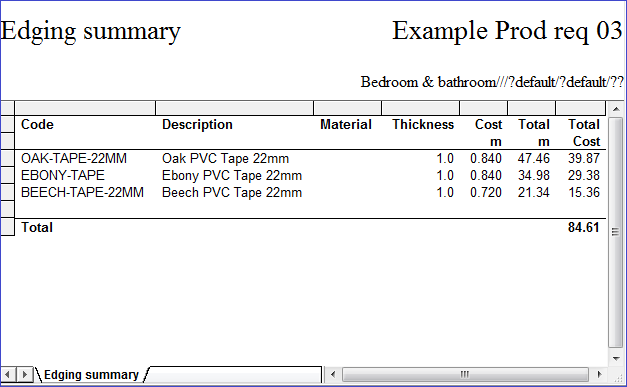This screenshot has width=627, height=387.
Task: Click the Beech PVC Tape 22mm description
Action: (232, 193)
